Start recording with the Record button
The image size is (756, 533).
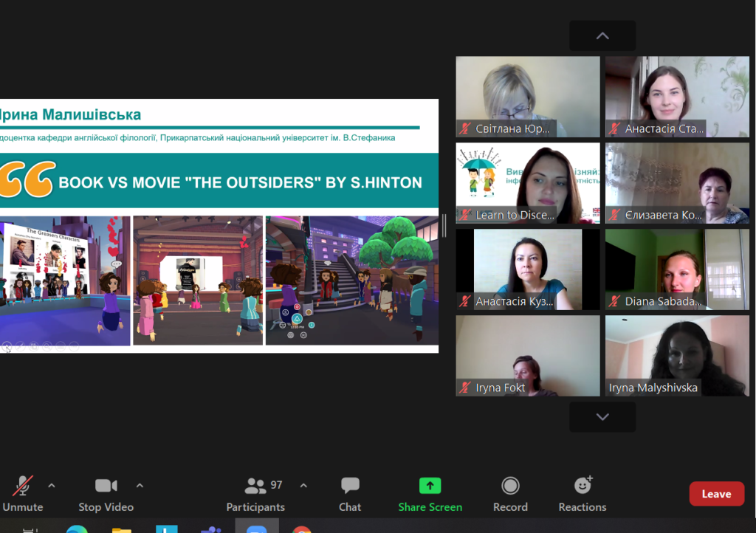point(510,494)
